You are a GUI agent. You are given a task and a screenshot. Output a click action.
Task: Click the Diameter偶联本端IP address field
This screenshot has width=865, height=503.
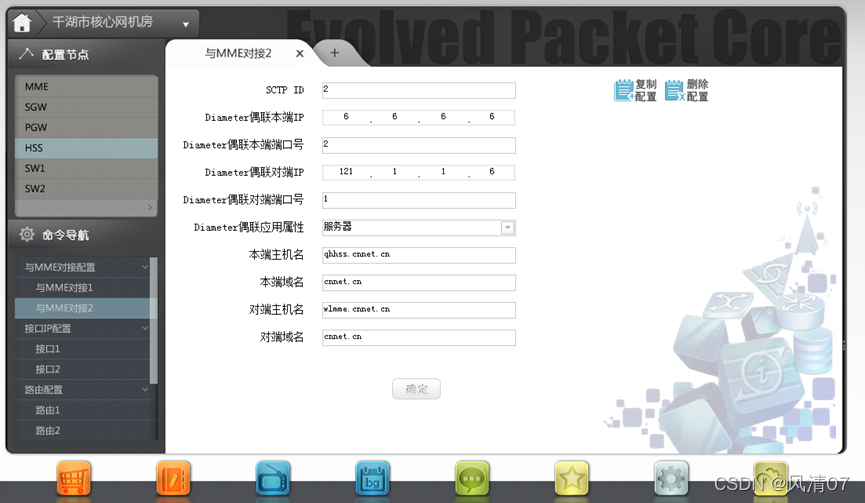[419, 117]
